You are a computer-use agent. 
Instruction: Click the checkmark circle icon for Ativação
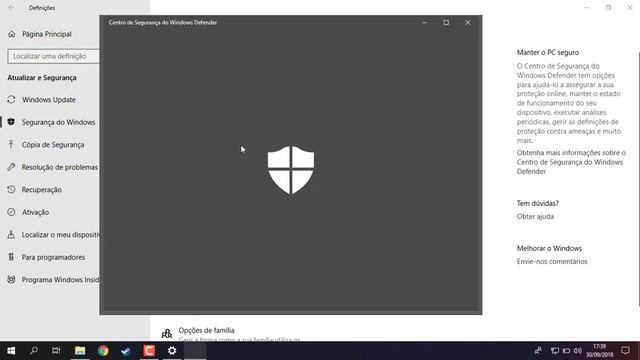point(11,212)
